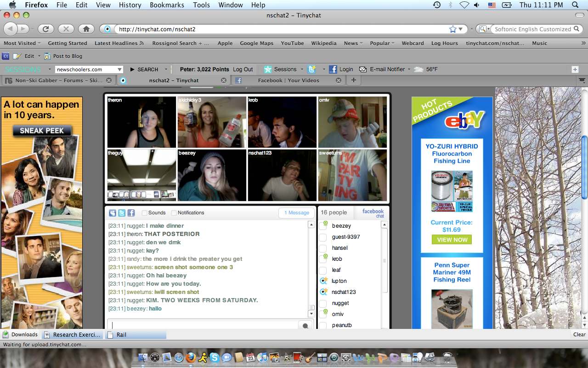The image size is (588, 368).
Task: Tick the checkbox beside beezey
Action: click(323, 226)
